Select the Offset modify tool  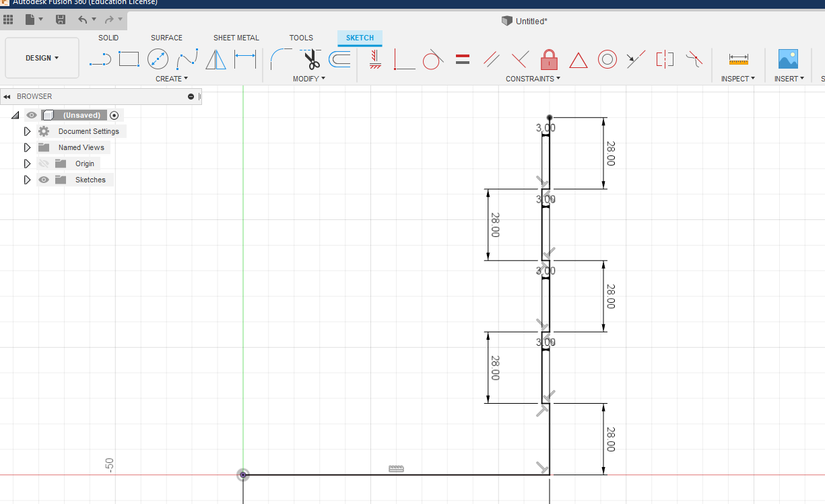pos(339,59)
